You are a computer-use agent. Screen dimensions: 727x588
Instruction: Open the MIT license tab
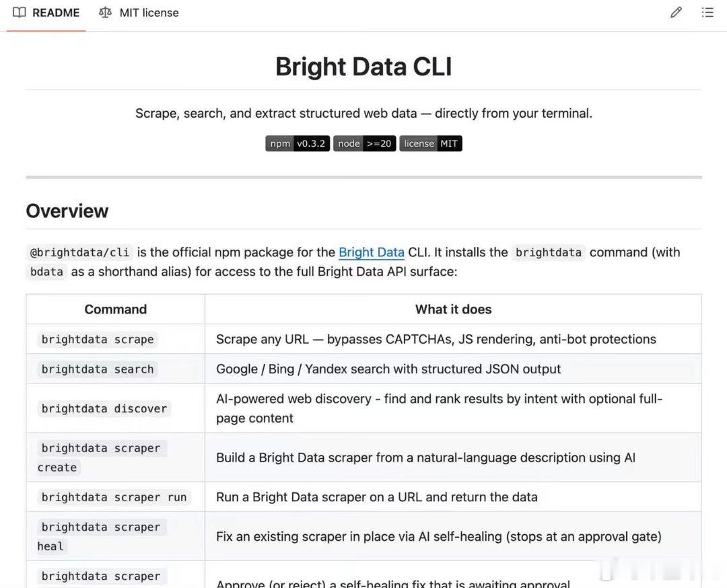coord(139,13)
